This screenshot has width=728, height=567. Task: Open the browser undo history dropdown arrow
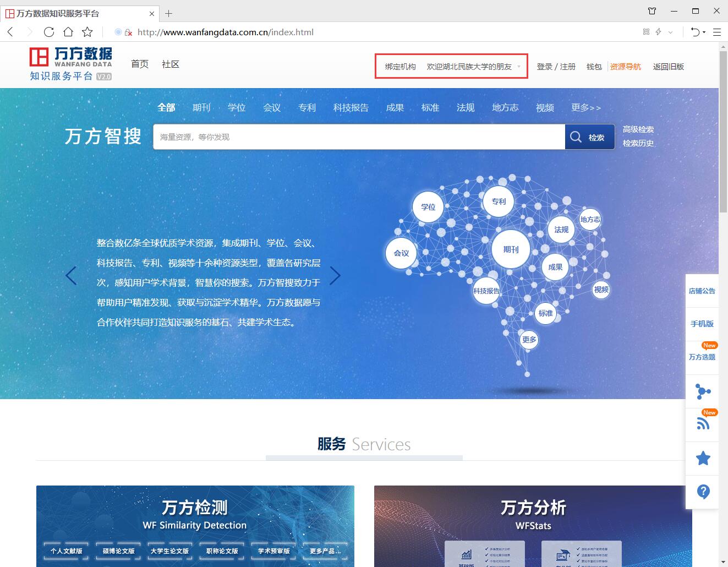click(x=704, y=32)
